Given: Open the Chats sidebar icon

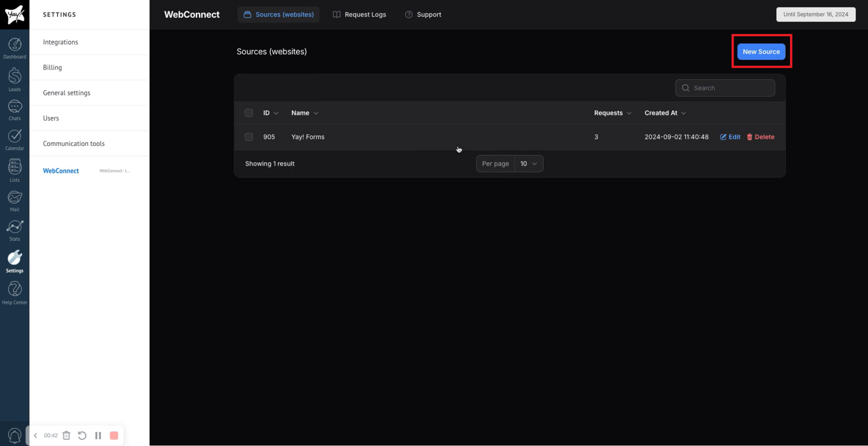Looking at the screenshot, I should (x=15, y=109).
